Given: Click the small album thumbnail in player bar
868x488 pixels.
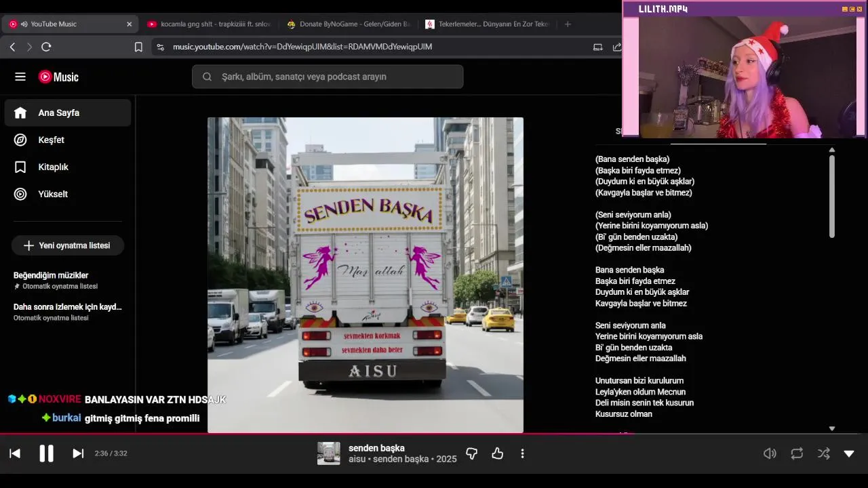Looking at the screenshot, I should click(x=329, y=453).
